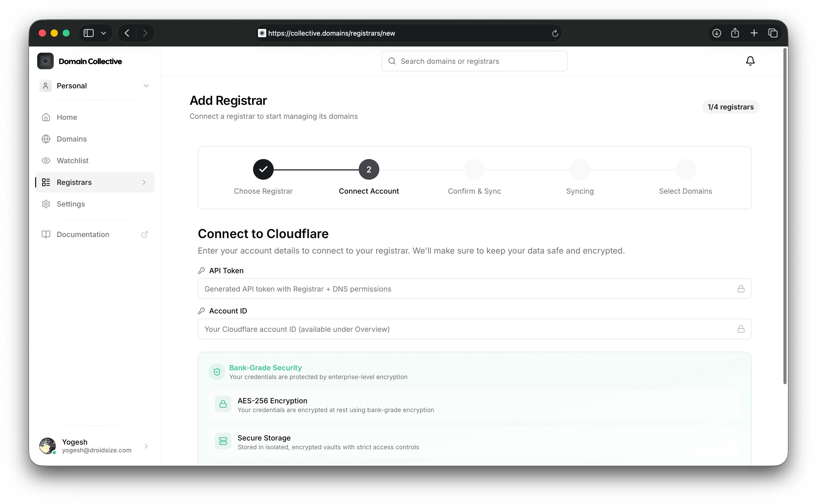Open the notification bell icon
This screenshot has width=817, height=504.
pos(750,61)
